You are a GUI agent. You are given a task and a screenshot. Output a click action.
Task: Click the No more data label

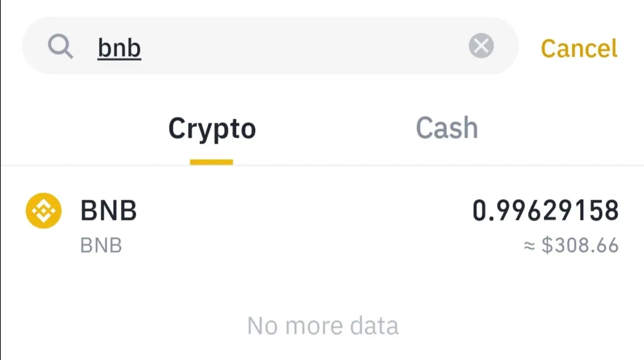click(323, 326)
